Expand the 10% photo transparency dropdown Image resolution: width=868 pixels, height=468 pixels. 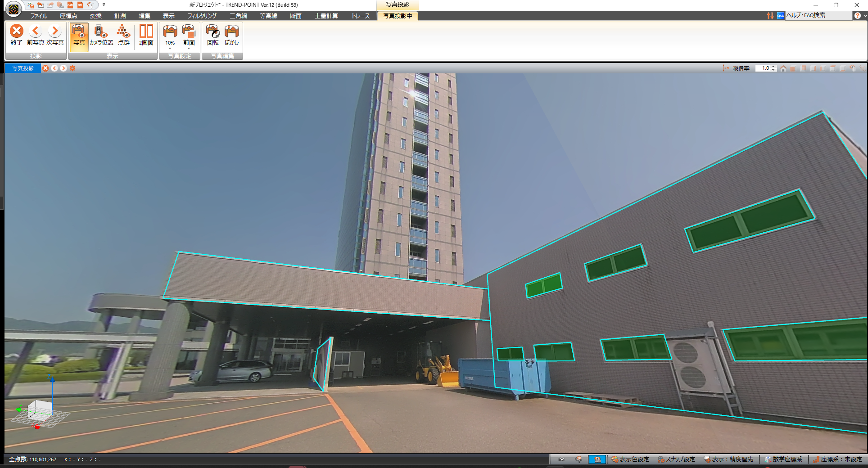pyautogui.click(x=170, y=48)
